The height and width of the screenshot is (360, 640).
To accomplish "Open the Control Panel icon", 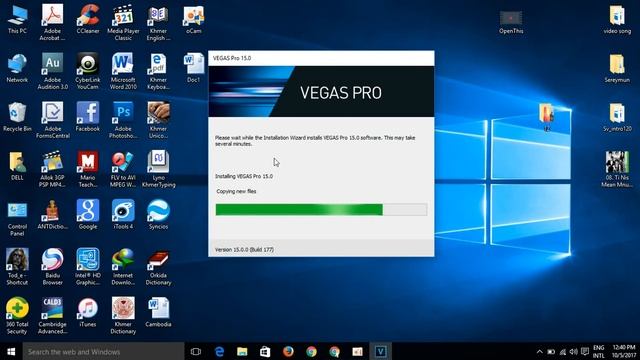I will (17, 218).
